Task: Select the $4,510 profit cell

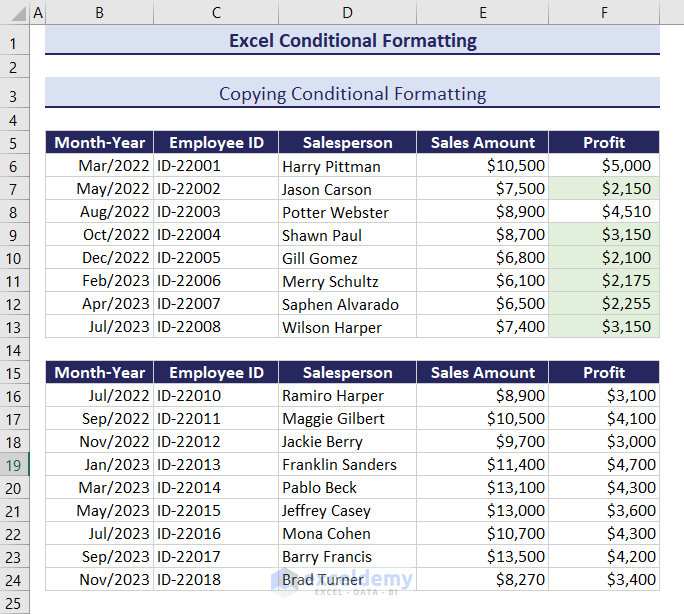Action: (x=604, y=212)
